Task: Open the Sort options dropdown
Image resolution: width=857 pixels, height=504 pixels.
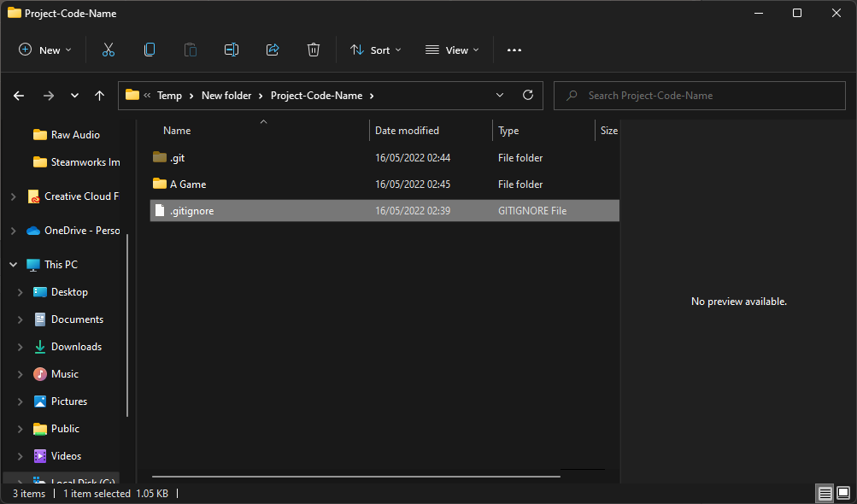Action: pos(376,50)
